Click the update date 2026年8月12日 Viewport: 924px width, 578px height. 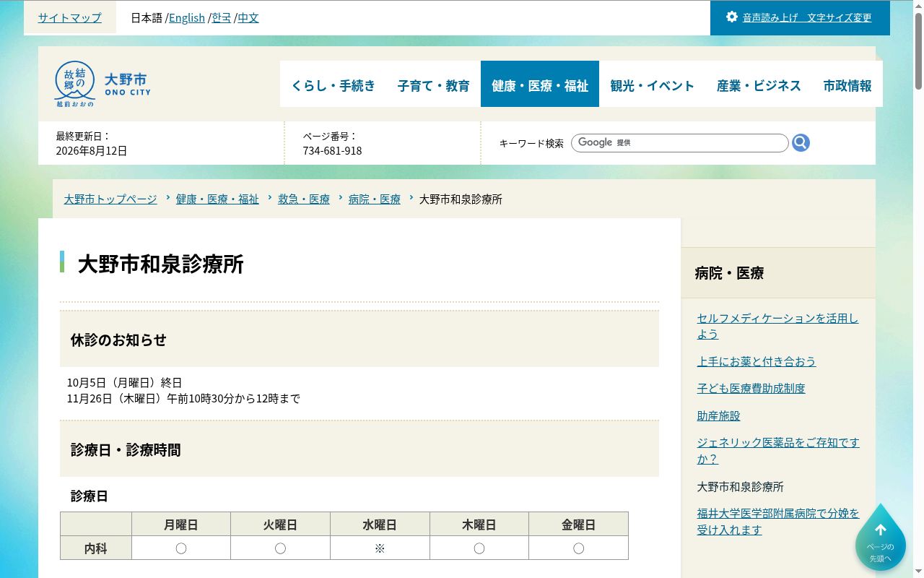point(92,151)
